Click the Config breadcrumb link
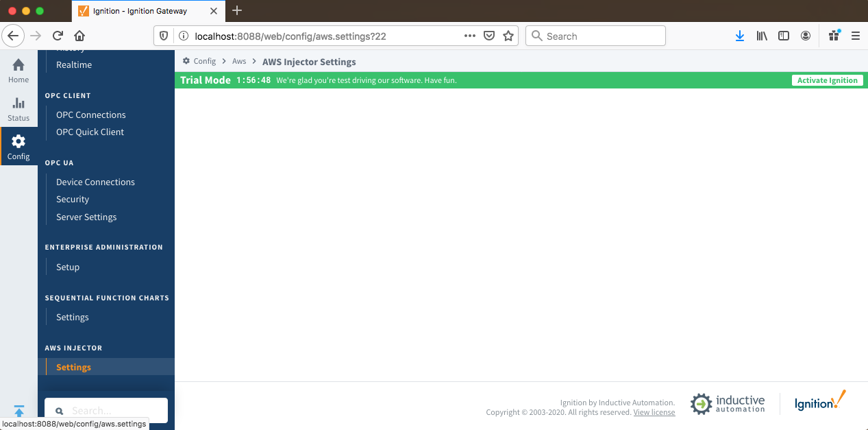Image resolution: width=868 pixels, height=430 pixels. (x=204, y=62)
